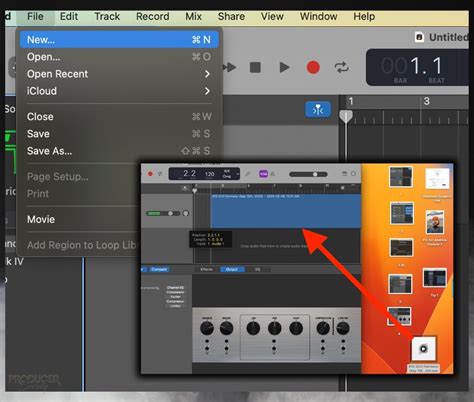Click the File menu bar item
The height and width of the screenshot is (402, 474).
click(35, 16)
